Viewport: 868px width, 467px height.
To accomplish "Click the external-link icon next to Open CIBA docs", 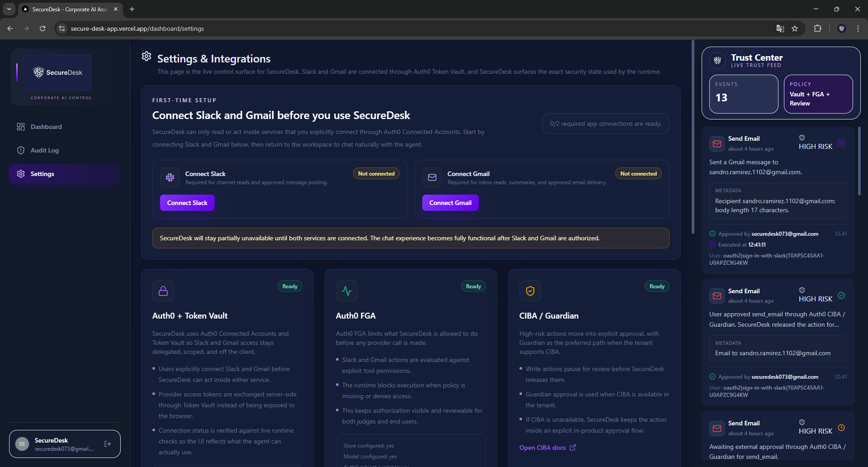I will 573,448.
